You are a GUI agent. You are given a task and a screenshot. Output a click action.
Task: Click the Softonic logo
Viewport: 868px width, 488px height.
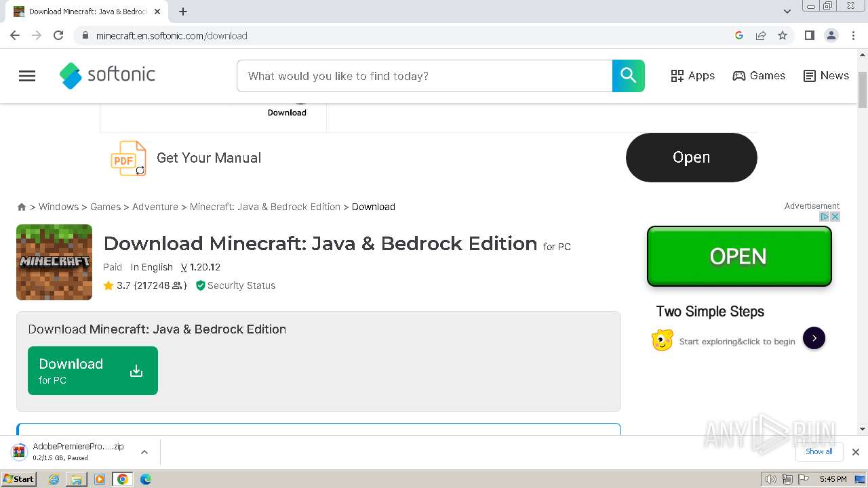[107, 75]
